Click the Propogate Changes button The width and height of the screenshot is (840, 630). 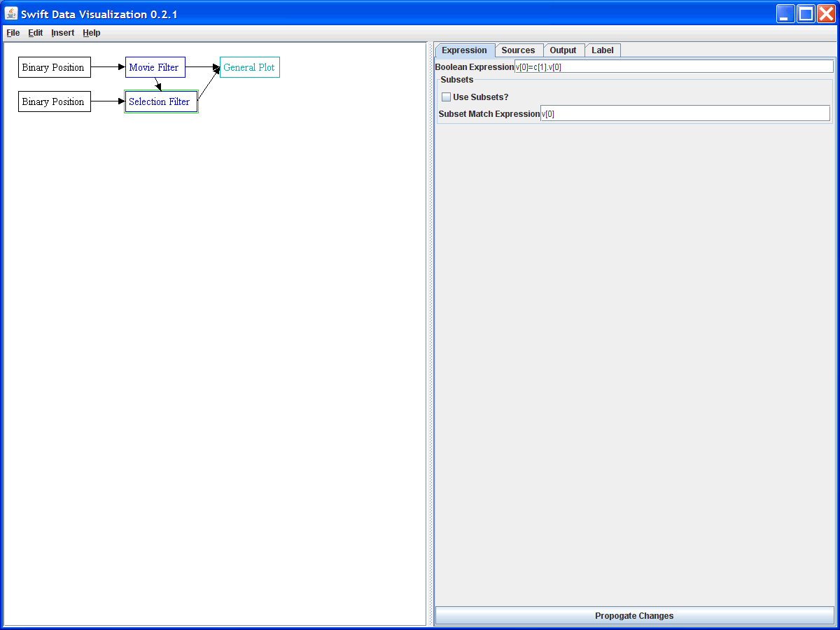pyautogui.click(x=635, y=616)
